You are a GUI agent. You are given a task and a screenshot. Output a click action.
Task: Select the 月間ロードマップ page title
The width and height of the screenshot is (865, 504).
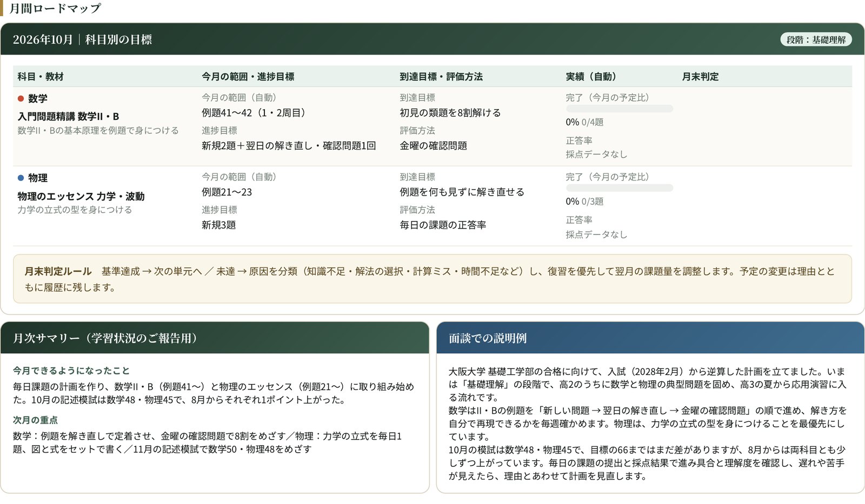point(55,8)
